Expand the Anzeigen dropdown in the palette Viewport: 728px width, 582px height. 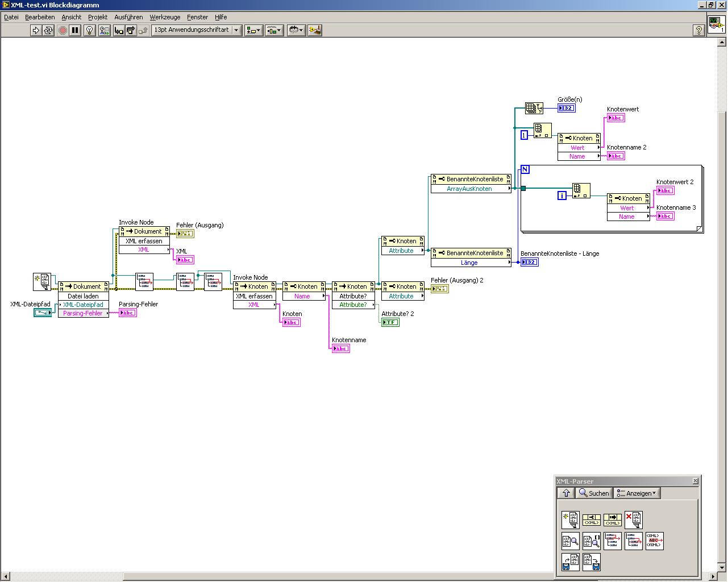coord(637,493)
